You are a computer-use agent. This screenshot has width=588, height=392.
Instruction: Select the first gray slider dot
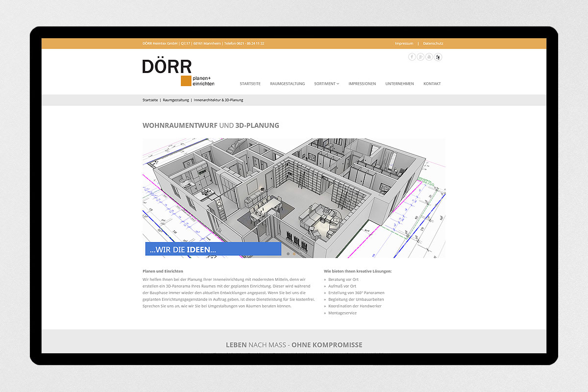point(288,254)
